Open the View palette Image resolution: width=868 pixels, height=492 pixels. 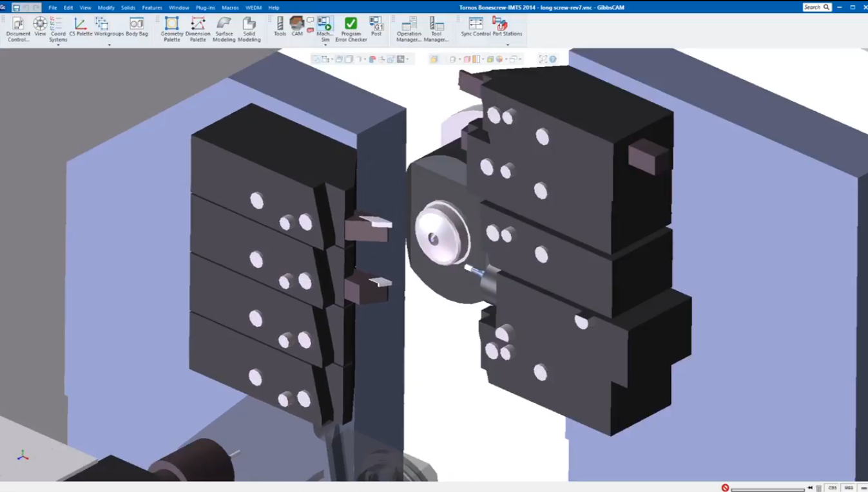coord(40,27)
